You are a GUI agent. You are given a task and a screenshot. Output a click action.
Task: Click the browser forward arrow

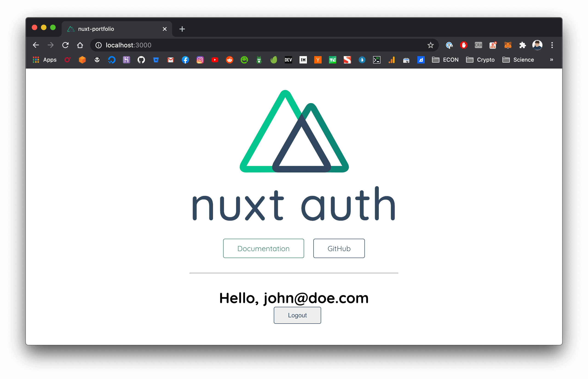[51, 45]
